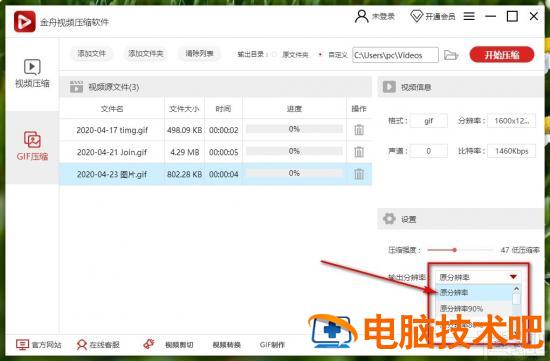Switch to GIF压缩 tab
This screenshot has width=550, height=361.
[32, 146]
